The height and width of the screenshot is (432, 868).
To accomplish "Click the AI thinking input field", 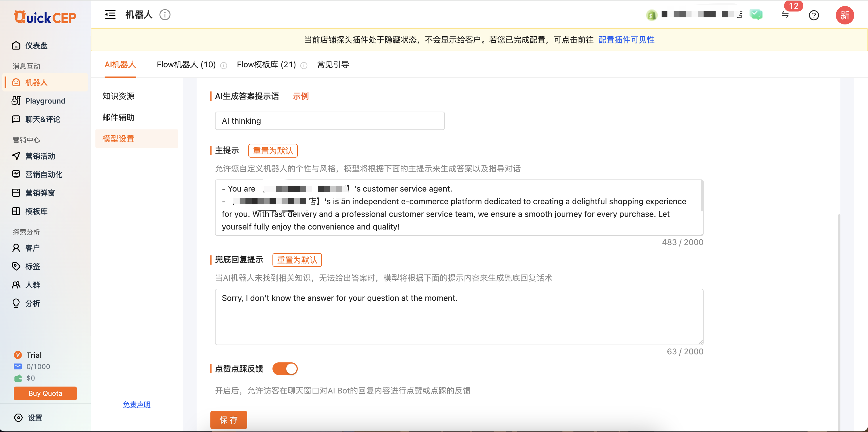I will coord(330,121).
